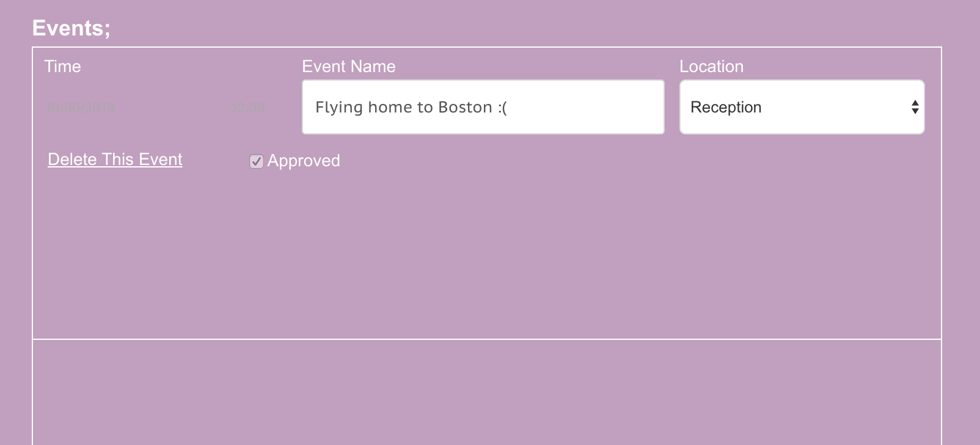Click the Time label
980x445 pixels.
point(62,66)
